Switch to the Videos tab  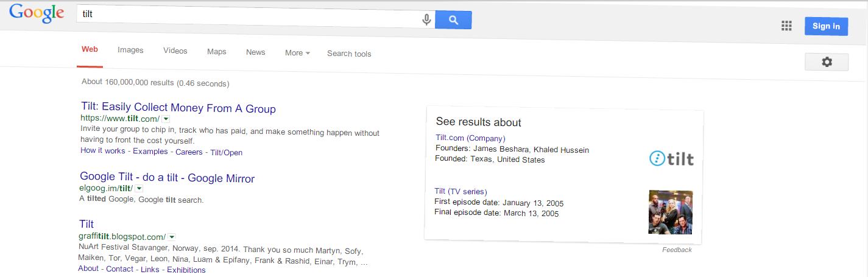175,51
